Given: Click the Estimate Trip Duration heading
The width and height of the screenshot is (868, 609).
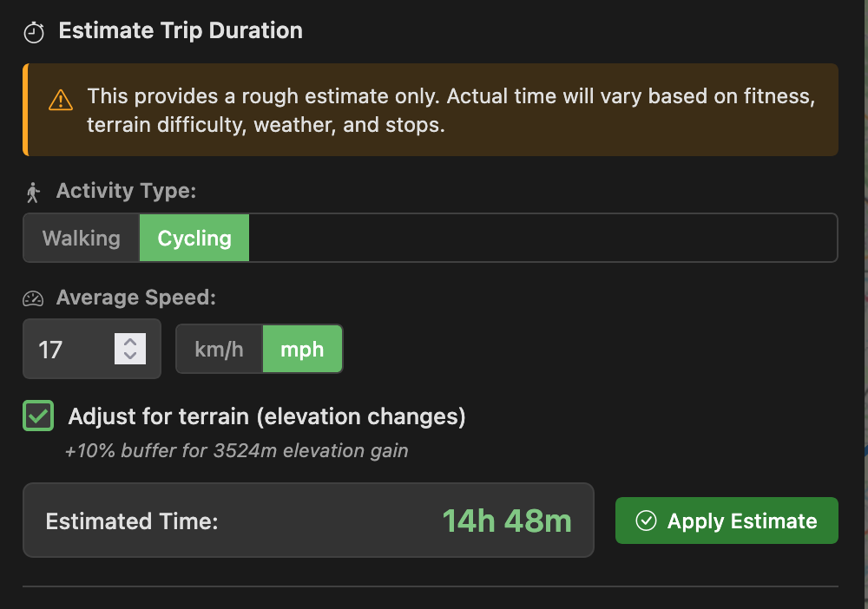Looking at the screenshot, I should coord(180,30).
